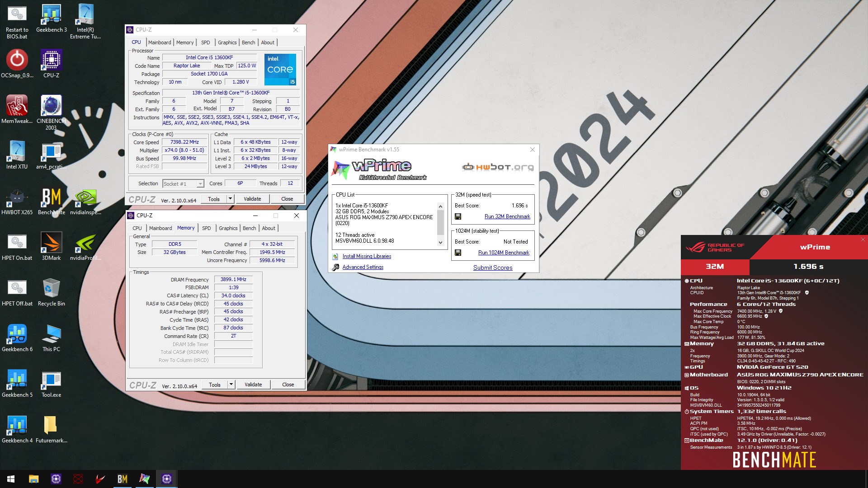Open File Explorer from the taskbar
The width and height of the screenshot is (868, 488).
[33, 479]
